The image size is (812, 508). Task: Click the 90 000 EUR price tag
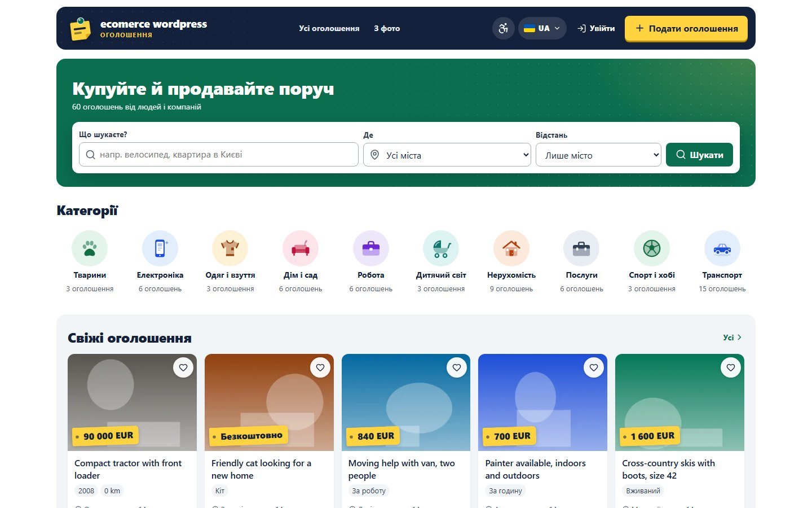click(x=105, y=436)
